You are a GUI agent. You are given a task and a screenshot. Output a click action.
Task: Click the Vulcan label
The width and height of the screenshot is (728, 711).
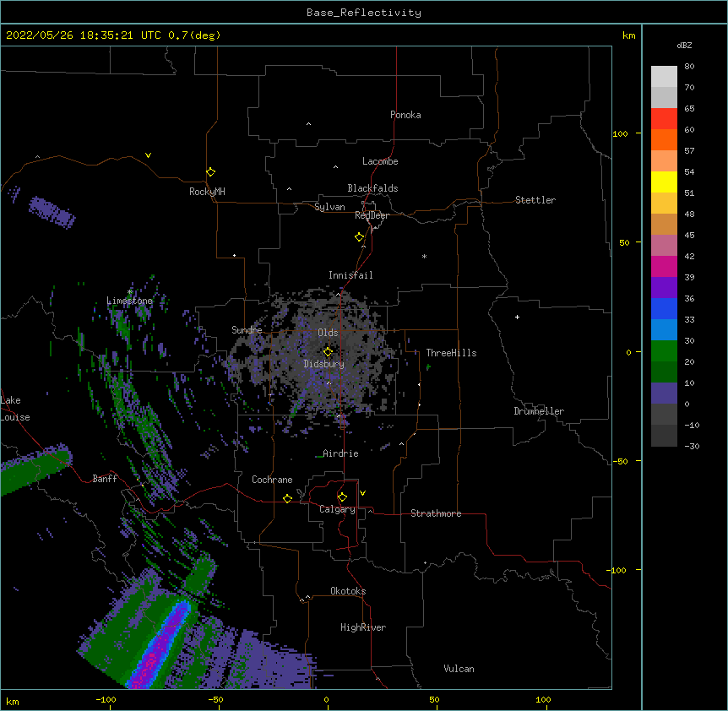tap(459, 669)
